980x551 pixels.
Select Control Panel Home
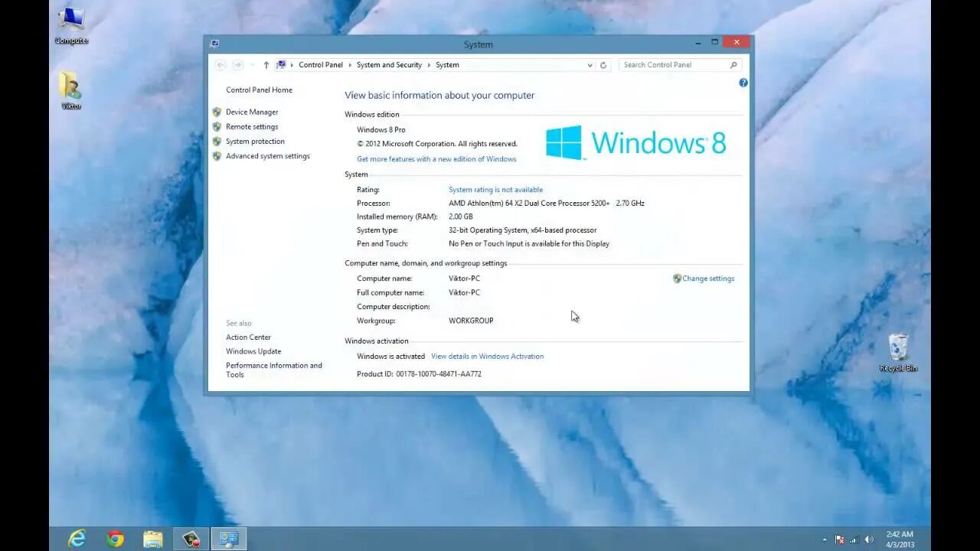click(x=259, y=90)
